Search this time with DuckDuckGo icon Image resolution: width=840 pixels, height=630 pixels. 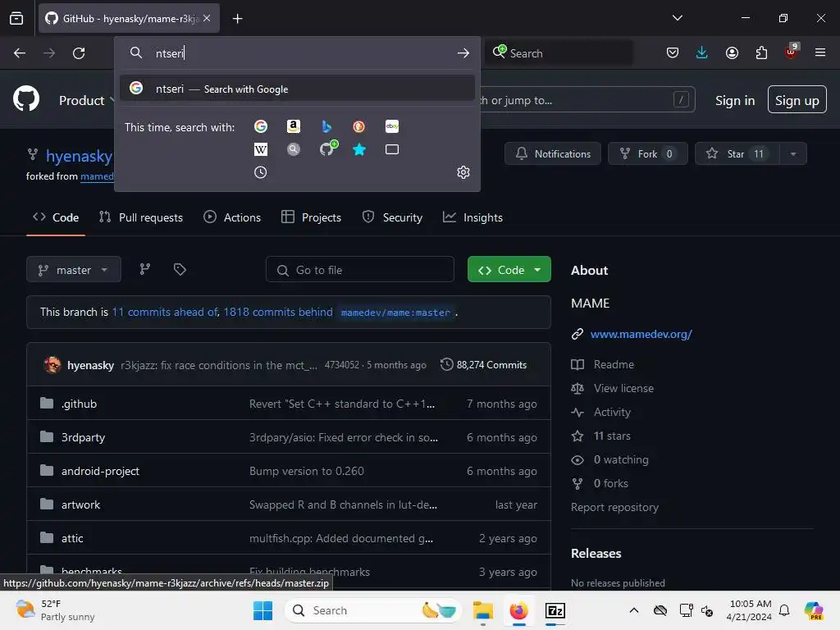click(x=359, y=126)
